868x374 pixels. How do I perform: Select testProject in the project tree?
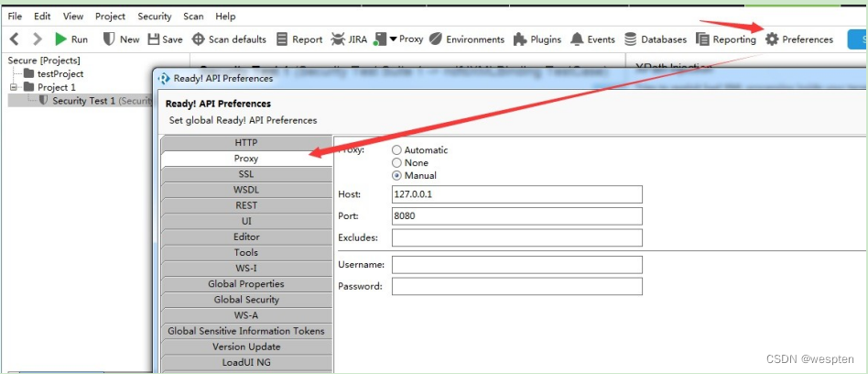tap(60, 73)
